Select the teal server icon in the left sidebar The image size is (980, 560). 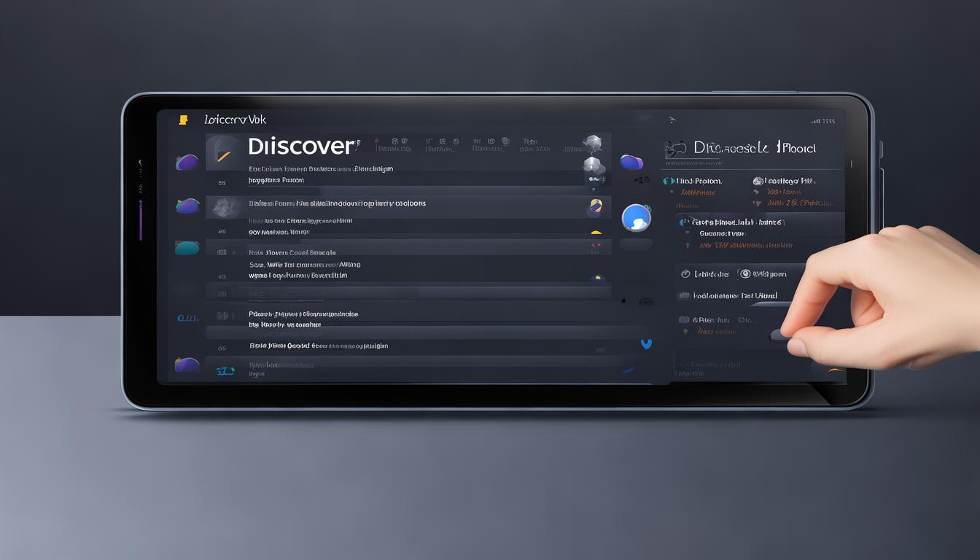[187, 248]
